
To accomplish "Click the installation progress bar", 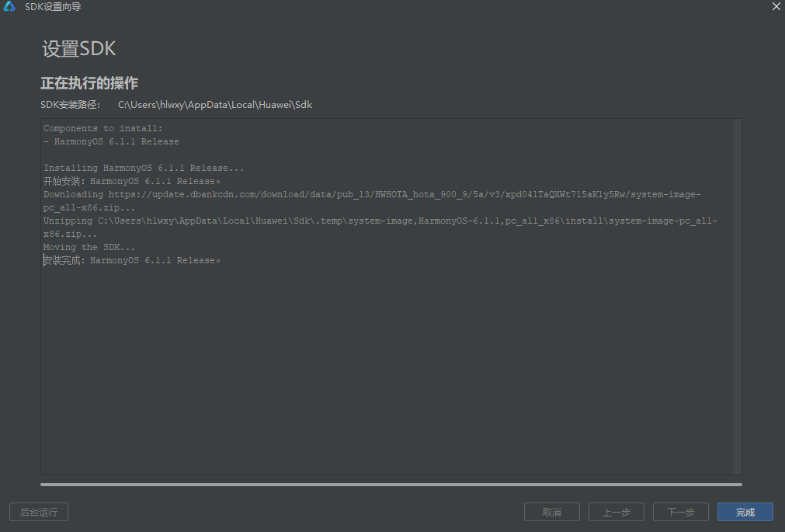I will coord(391,485).
